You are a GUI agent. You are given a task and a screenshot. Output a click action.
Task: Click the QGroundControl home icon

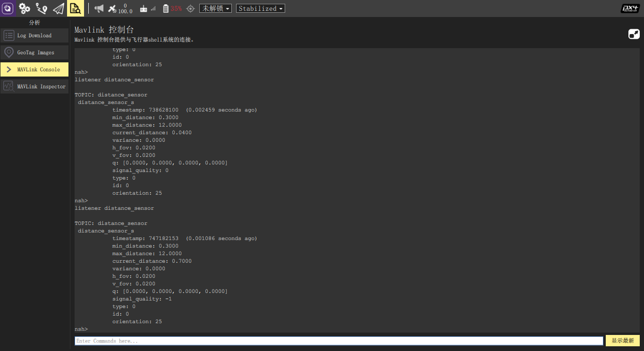coord(8,8)
